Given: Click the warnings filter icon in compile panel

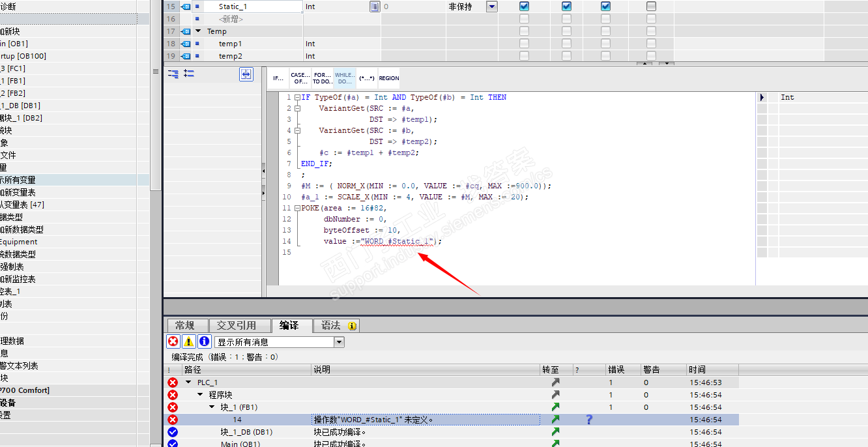Looking at the screenshot, I should click(x=188, y=341).
